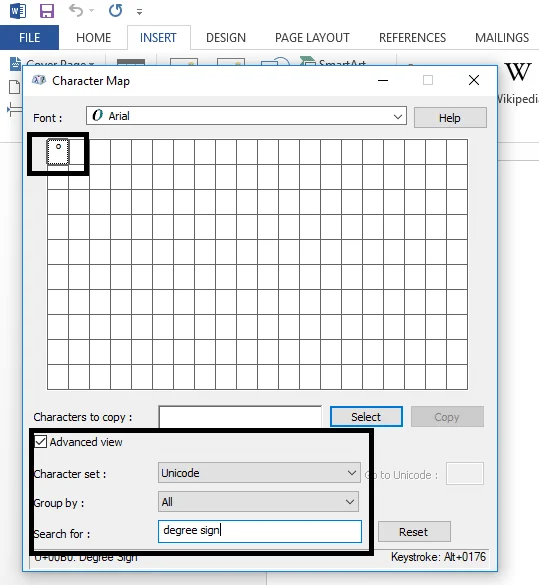Switch to the DESIGN tab

[226, 38]
